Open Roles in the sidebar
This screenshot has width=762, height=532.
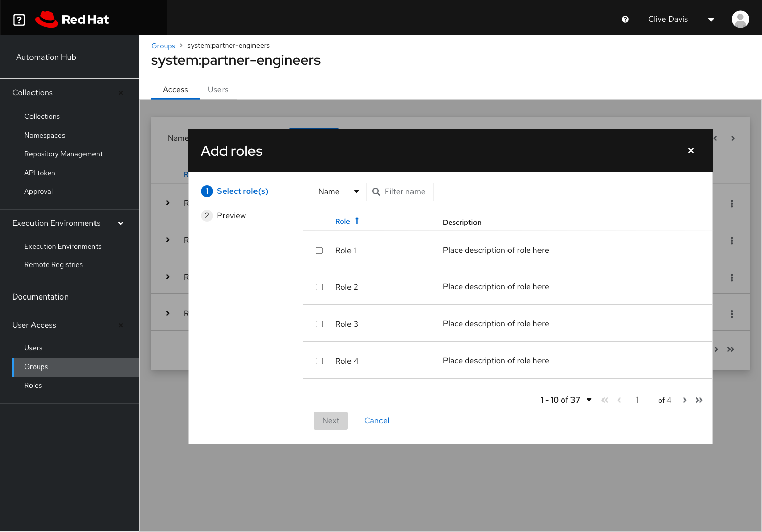coord(33,385)
